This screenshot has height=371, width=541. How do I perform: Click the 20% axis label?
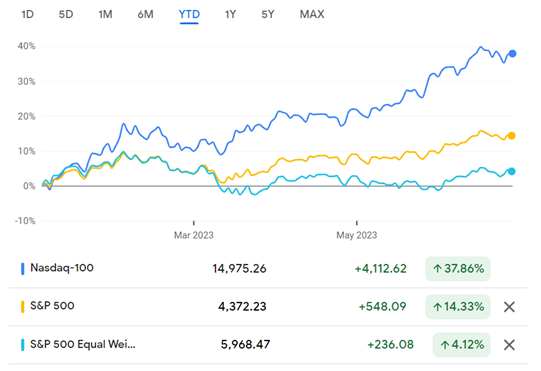pos(27,116)
